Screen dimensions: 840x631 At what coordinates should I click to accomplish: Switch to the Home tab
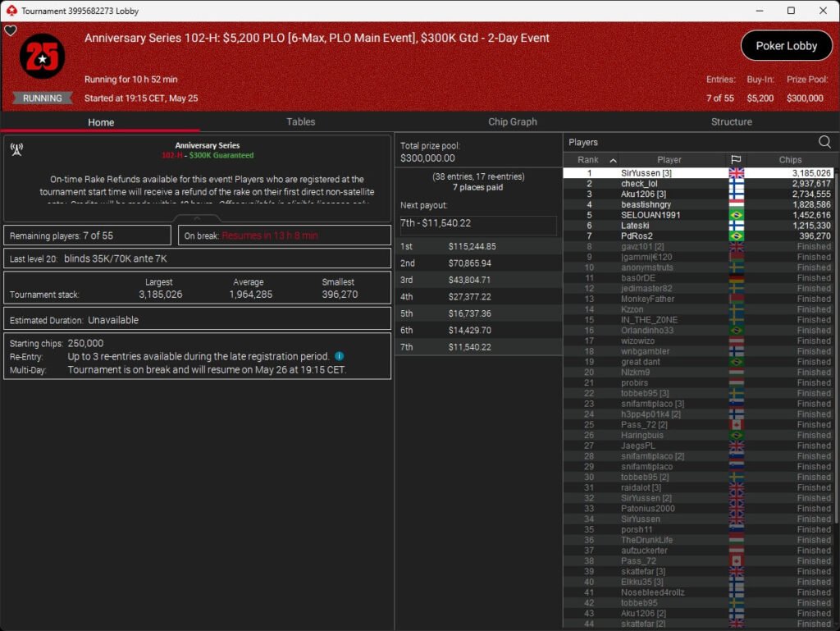pos(101,122)
